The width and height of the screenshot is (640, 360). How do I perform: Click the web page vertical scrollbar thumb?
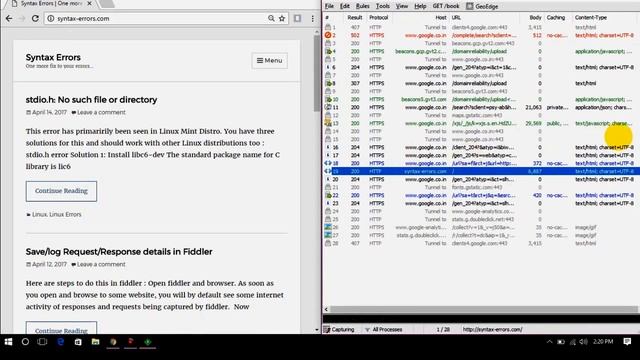[x=317, y=73]
